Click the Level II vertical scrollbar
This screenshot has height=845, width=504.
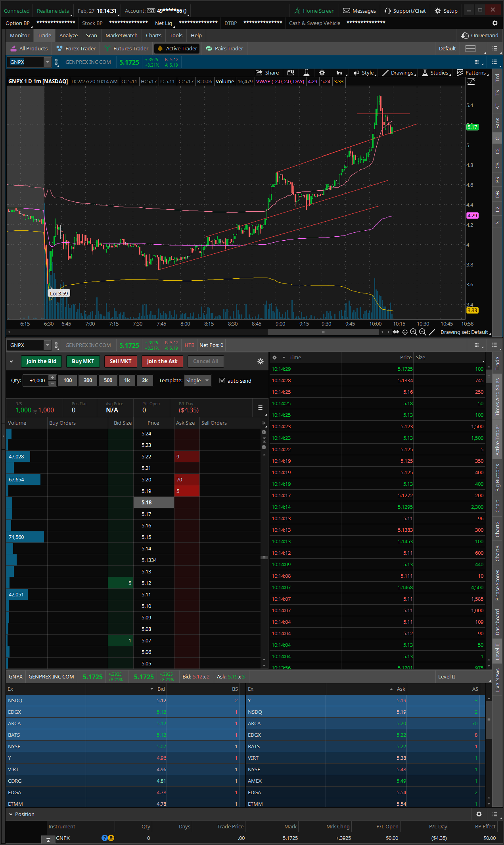click(x=489, y=719)
